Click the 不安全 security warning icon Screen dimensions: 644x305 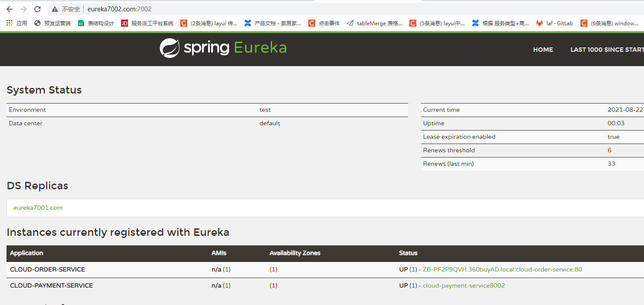pos(54,9)
